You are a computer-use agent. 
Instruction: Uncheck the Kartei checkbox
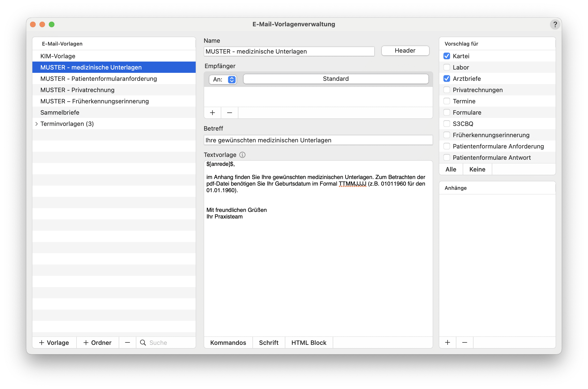(447, 56)
